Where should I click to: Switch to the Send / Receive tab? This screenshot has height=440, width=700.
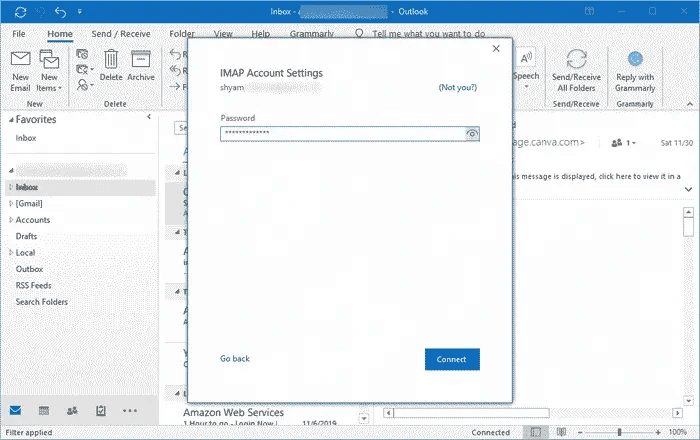[x=121, y=34]
